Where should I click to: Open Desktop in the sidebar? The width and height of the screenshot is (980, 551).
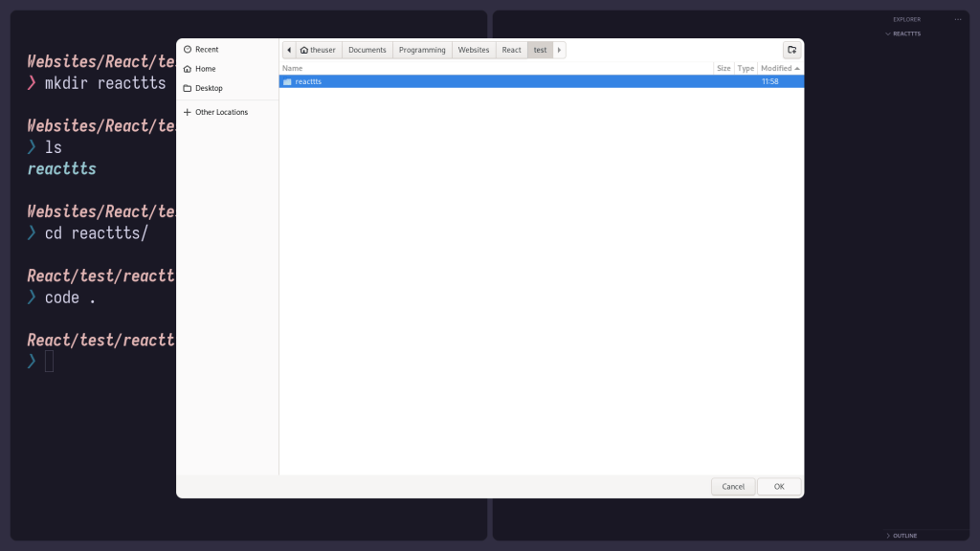coord(208,88)
